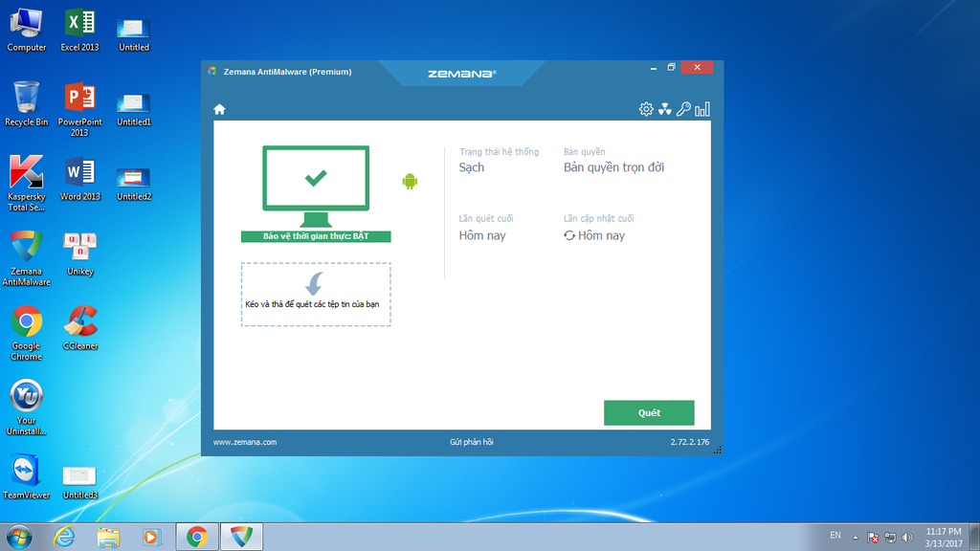The width and height of the screenshot is (980, 551).
Task: Close the Zemana AntiMalware window
Action: pyautogui.click(x=697, y=67)
